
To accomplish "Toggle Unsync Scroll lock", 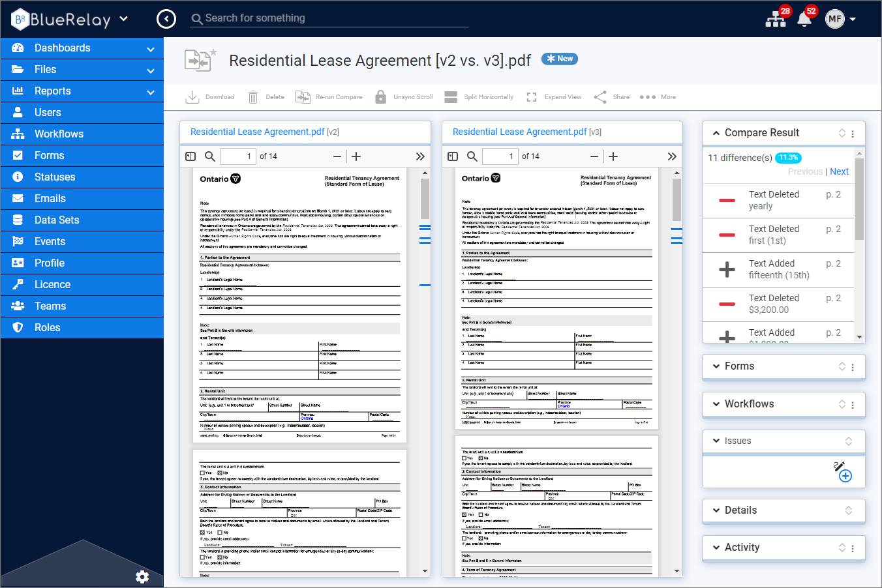I will pyautogui.click(x=380, y=97).
